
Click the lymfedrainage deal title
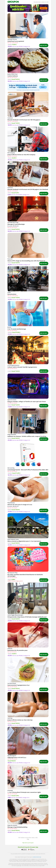17,329
